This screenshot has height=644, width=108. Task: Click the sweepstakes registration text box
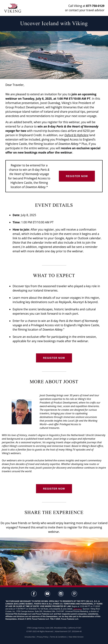click(54, 176)
